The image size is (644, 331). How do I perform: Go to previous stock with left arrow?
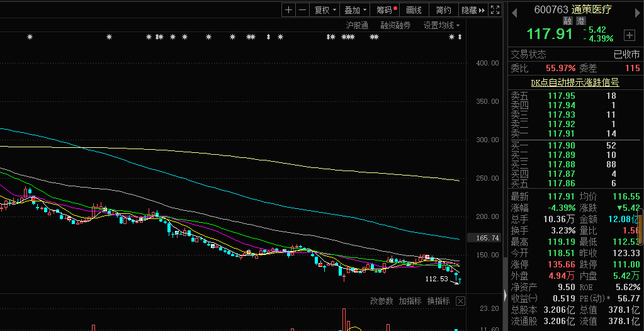pyautogui.click(x=514, y=13)
